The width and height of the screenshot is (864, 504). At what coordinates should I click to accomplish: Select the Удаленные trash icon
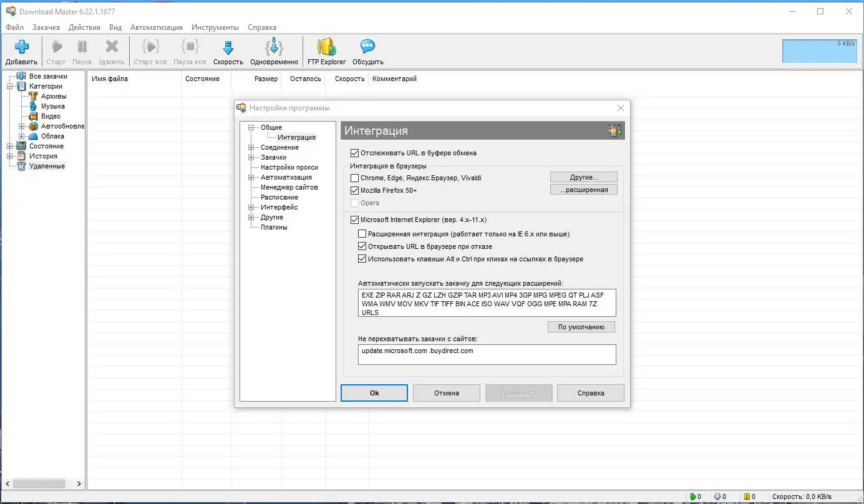(x=21, y=166)
